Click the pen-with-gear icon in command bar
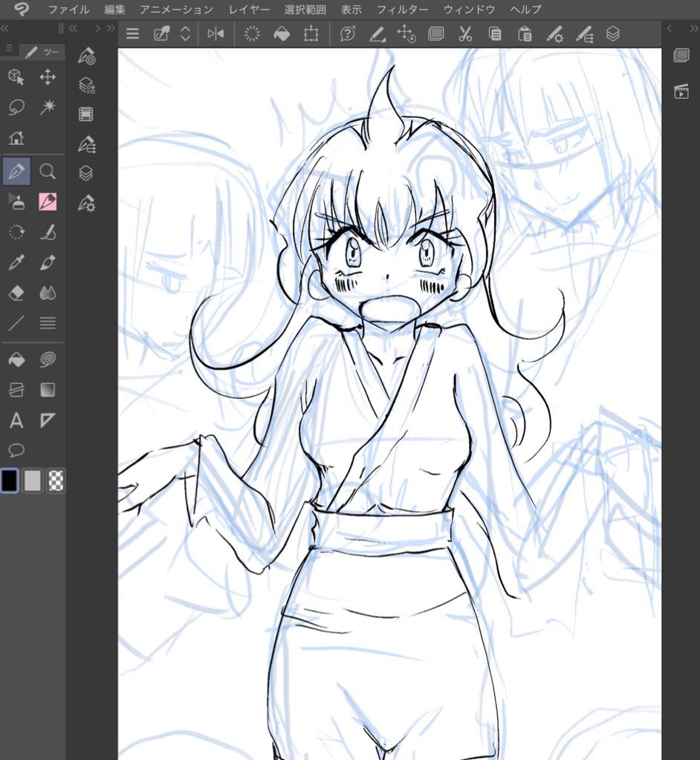 (554, 34)
